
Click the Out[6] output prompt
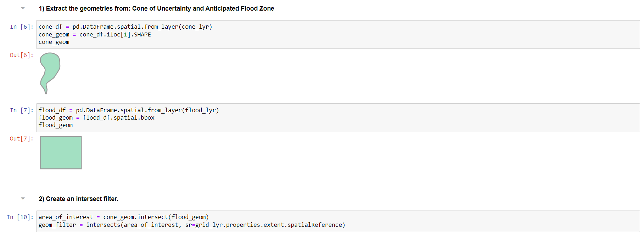22,55
